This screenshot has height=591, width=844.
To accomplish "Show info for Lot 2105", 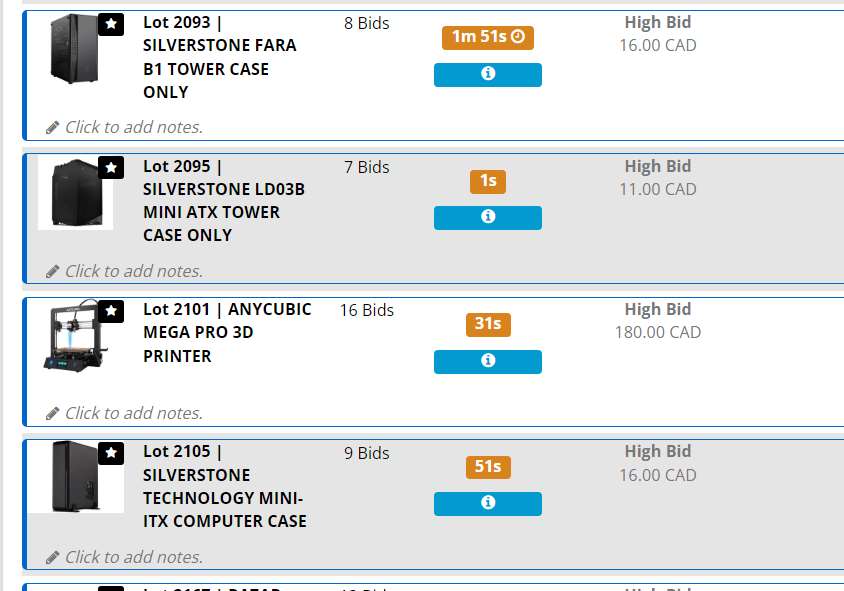I will pos(488,504).
